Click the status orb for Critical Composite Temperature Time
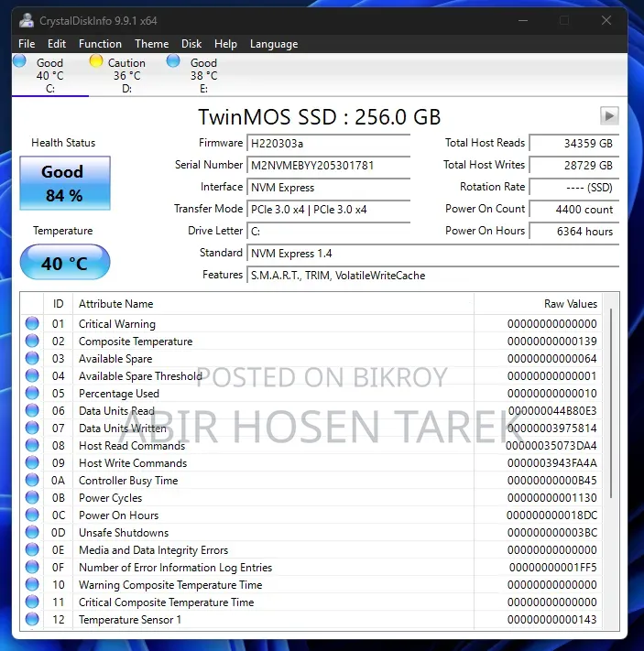644x651 pixels. [x=32, y=602]
